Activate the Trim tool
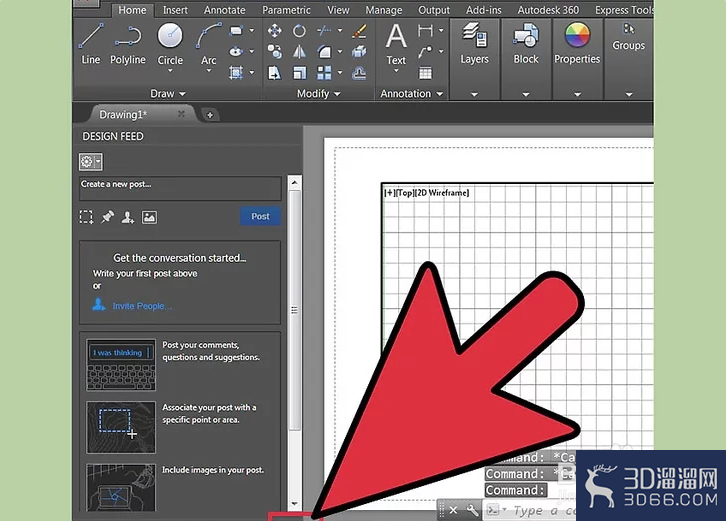 point(324,31)
